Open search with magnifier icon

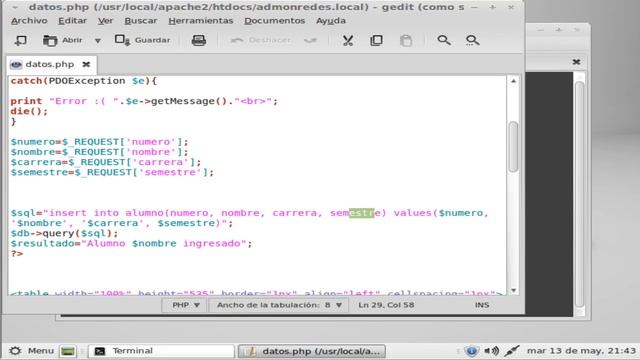tap(444, 40)
